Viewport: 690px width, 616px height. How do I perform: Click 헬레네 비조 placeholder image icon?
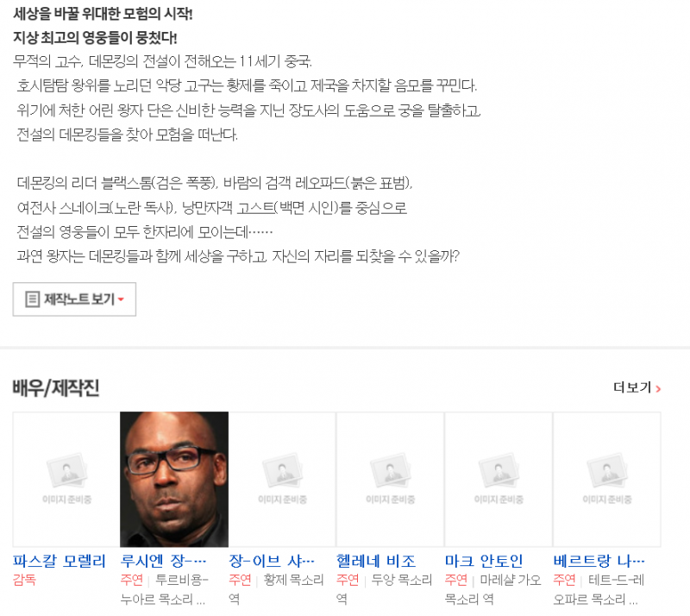391,472
